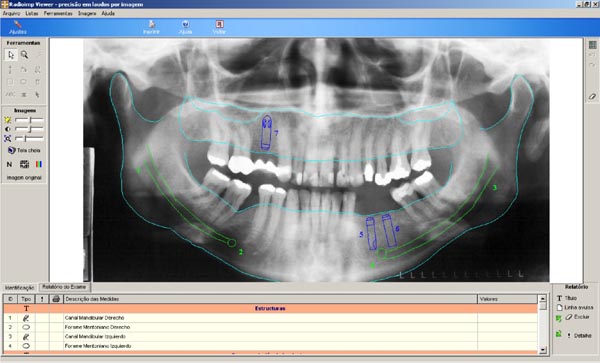Click the RGB color bars icon

(39, 164)
